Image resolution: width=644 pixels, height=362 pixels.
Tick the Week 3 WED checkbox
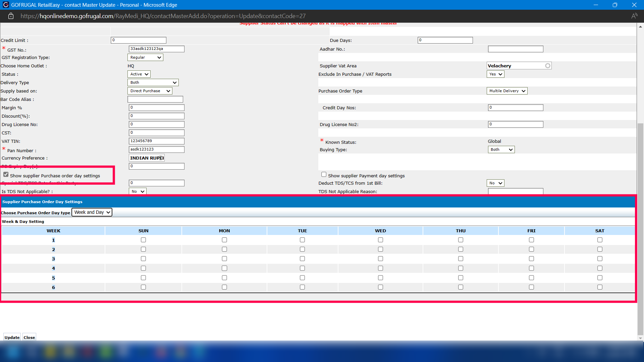click(x=380, y=259)
